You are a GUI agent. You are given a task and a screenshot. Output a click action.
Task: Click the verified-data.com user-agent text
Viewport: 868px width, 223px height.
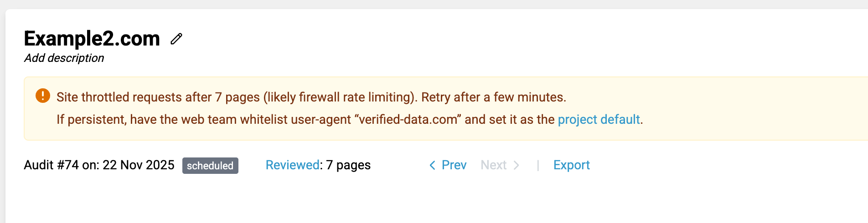pyautogui.click(x=408, y=120)
